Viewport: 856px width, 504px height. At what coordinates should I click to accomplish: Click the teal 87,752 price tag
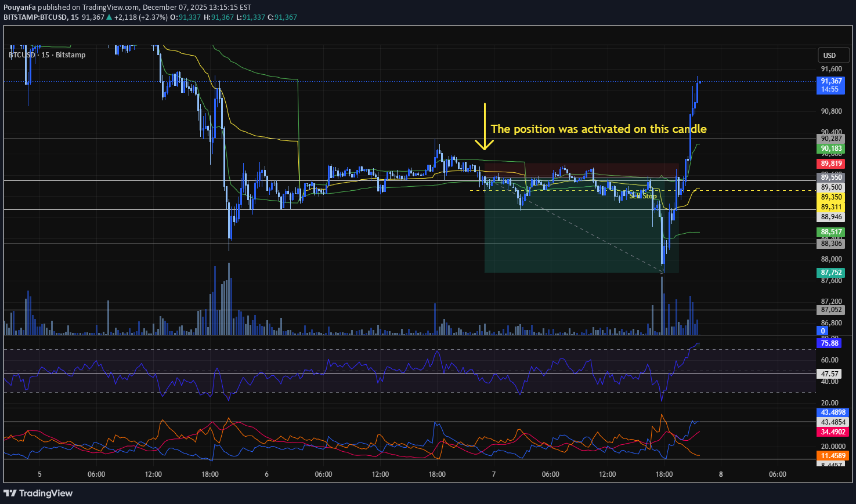point(830,272)
